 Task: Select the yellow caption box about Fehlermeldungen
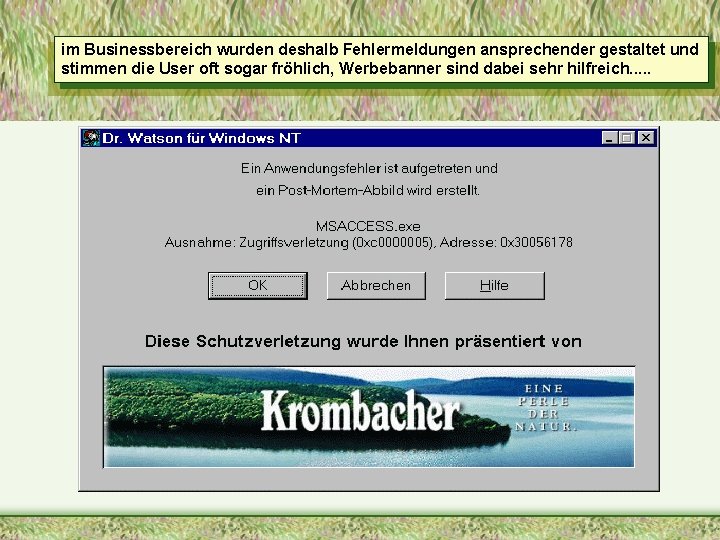381,60
